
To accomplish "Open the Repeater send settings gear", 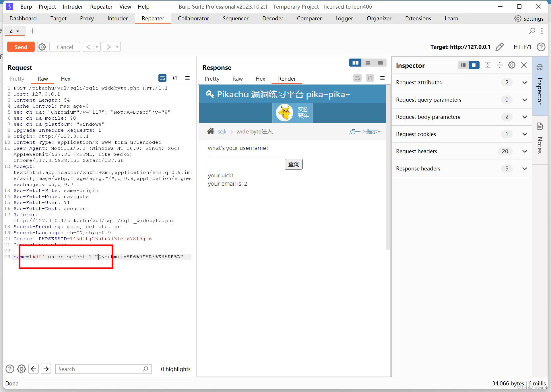I will pos(42,47).
